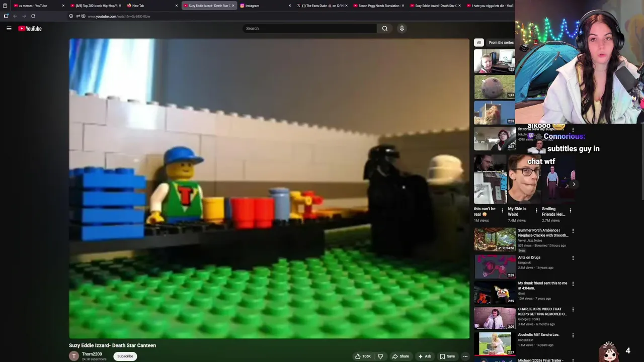Open the 'Ants on Drugs' video
Screen dimensions: 644x362
click(x=529, y=257)
